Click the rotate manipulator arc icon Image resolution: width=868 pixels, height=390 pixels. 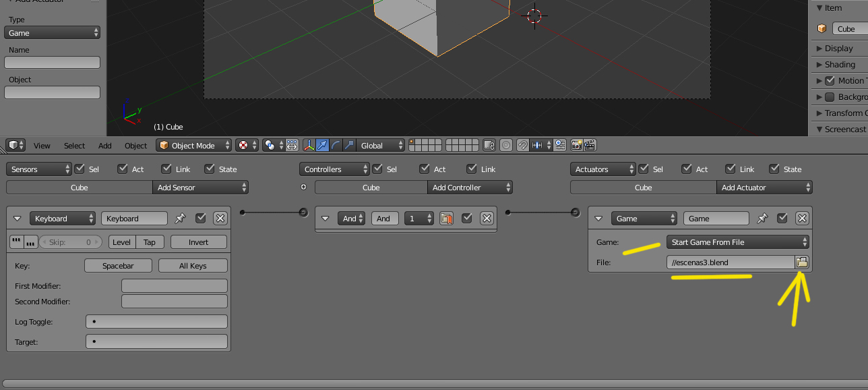coord(336,145)
